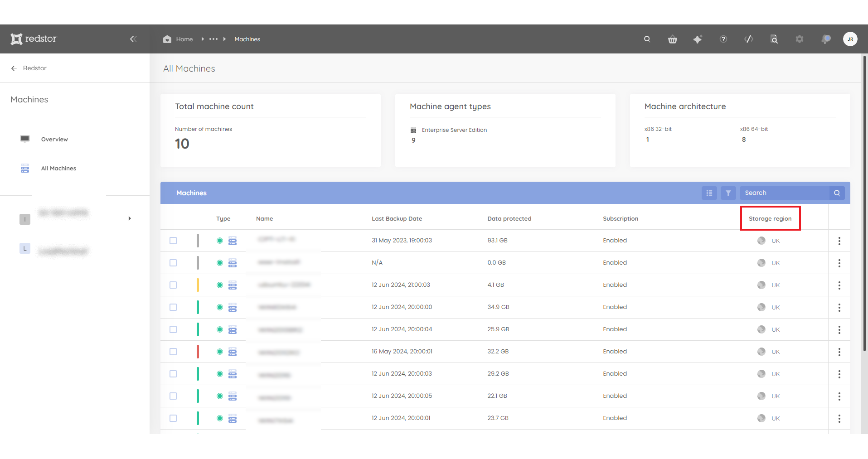Open the document search icon
Screen dimensions: 868x459
pos(774,39)
